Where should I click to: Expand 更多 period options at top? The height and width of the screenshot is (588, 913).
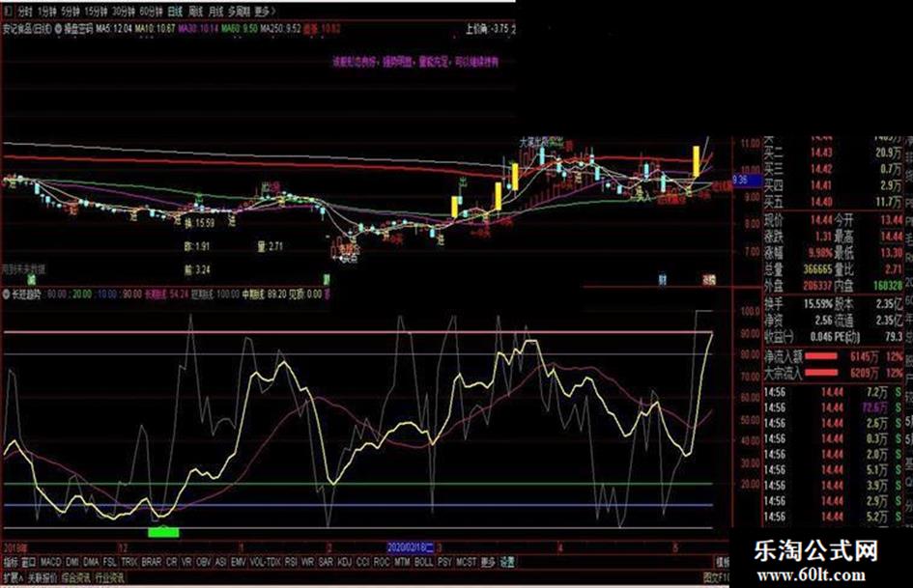[265, 11]
